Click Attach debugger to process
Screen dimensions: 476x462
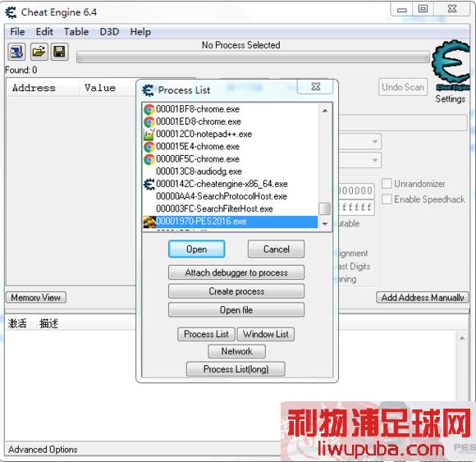tap(236, 272)
